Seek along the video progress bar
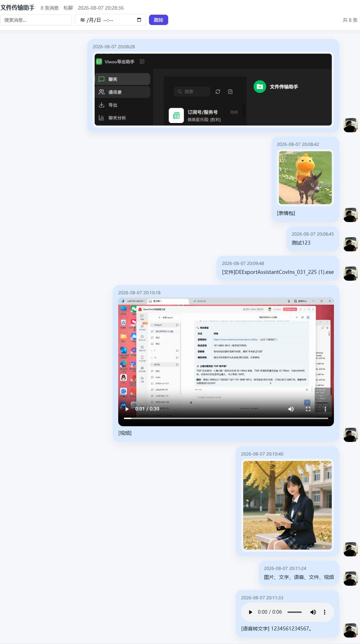Image resolution: width=360 pixels, height=644 pixels. coord(226,418)
